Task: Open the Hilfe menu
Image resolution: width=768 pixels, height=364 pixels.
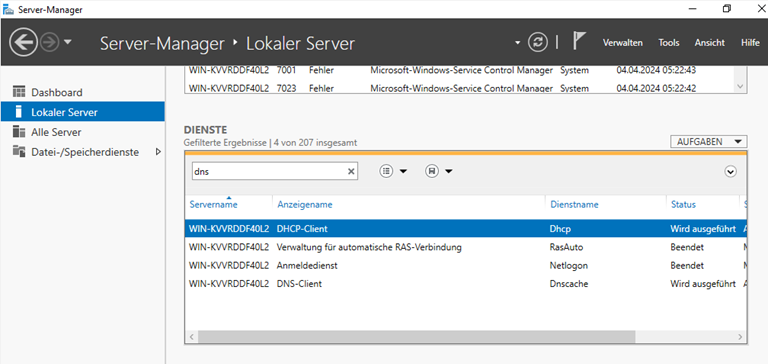Action: [x=750, y=43]
